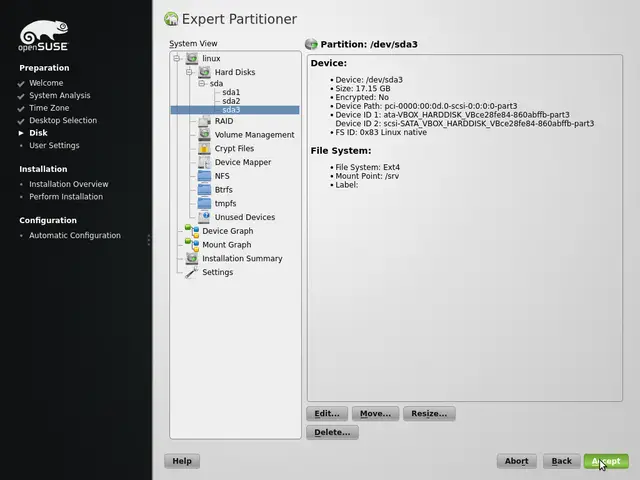Click the 'Encrypted: No' line
This screenshot has height=480, width=640.
(362, 97)
